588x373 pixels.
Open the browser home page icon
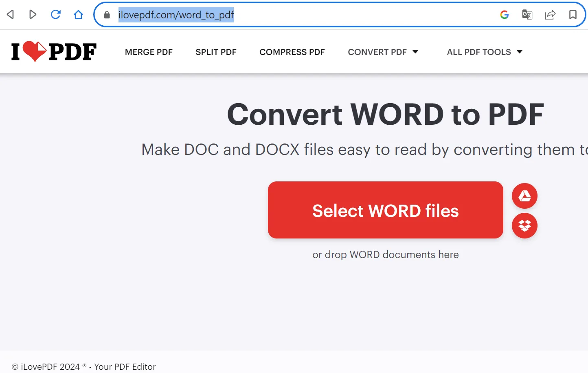[78, 15]
